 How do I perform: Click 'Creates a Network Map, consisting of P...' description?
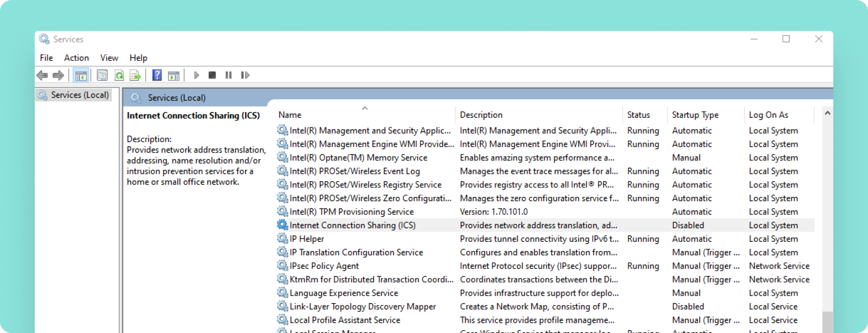(537, 306)
